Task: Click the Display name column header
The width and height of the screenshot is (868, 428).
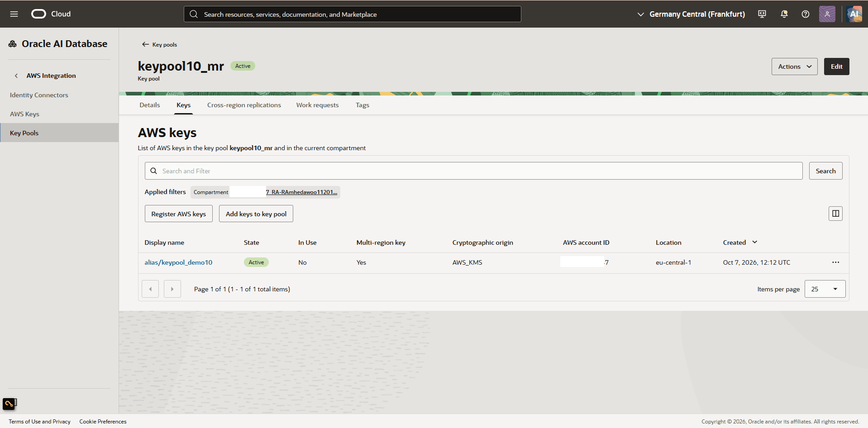Action: (164, 243)
